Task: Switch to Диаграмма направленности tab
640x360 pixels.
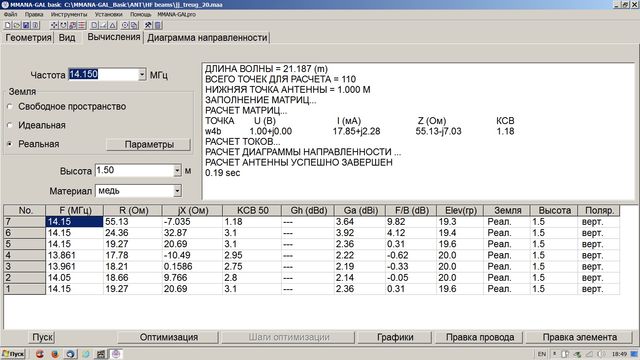Action: point(207,38)
